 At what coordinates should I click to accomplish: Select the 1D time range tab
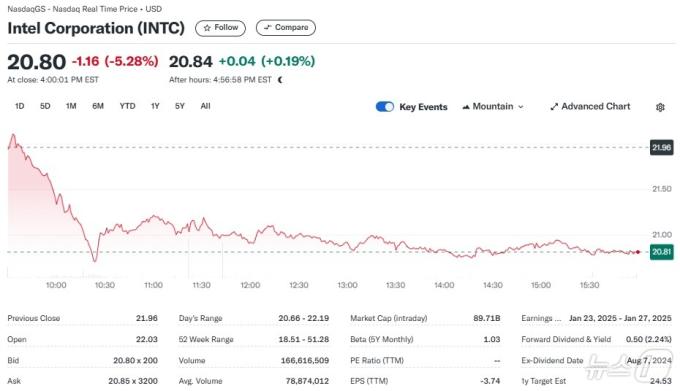click(20, 106)
